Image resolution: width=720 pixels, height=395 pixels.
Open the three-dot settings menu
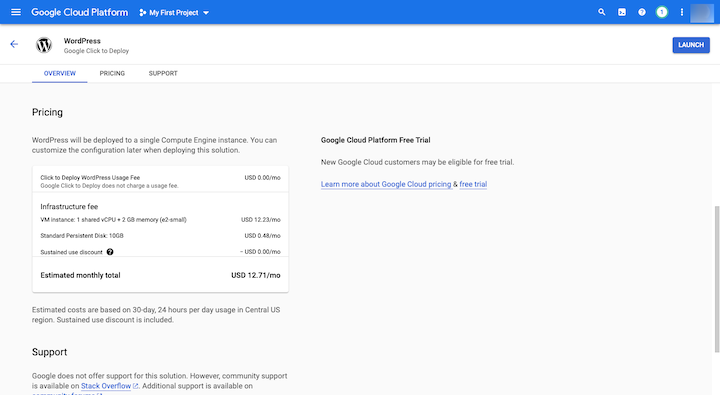681,12
